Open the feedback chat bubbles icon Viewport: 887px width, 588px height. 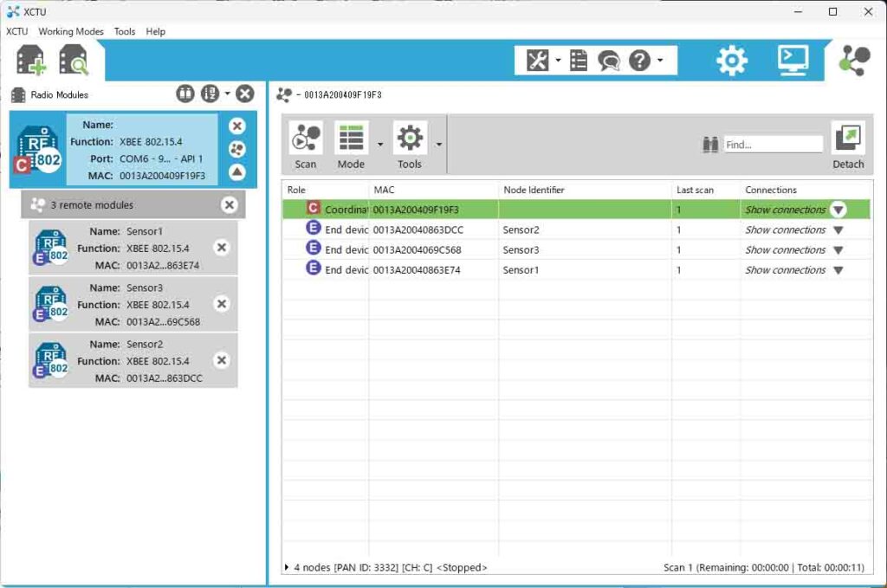coord(609,60)
